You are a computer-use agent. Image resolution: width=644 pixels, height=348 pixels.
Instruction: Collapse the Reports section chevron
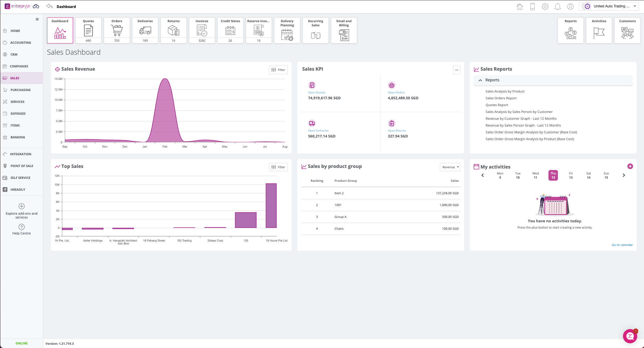pyautogui.click(x=480, y=80)
